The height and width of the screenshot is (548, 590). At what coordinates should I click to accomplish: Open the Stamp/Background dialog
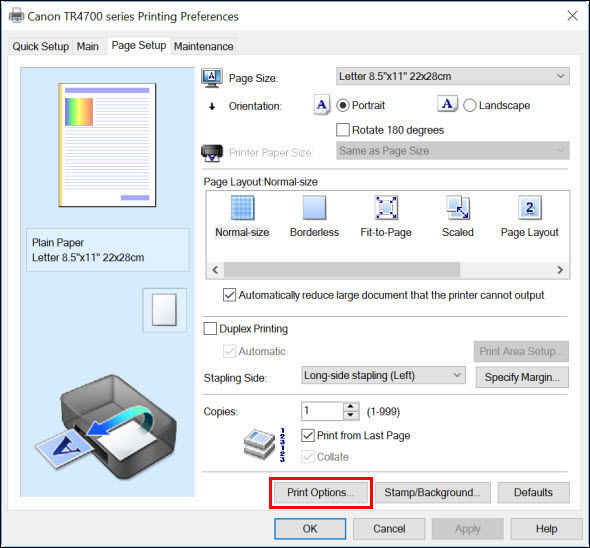point(433,492)
